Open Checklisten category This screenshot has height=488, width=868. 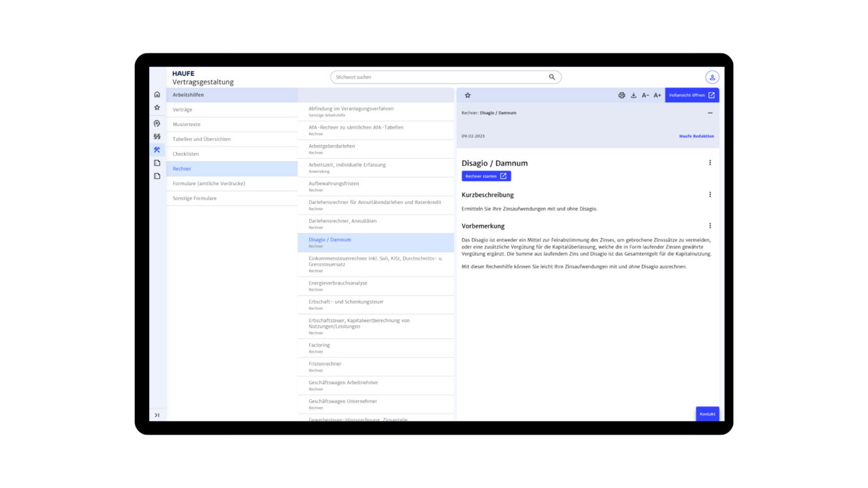tap(232, 154)
